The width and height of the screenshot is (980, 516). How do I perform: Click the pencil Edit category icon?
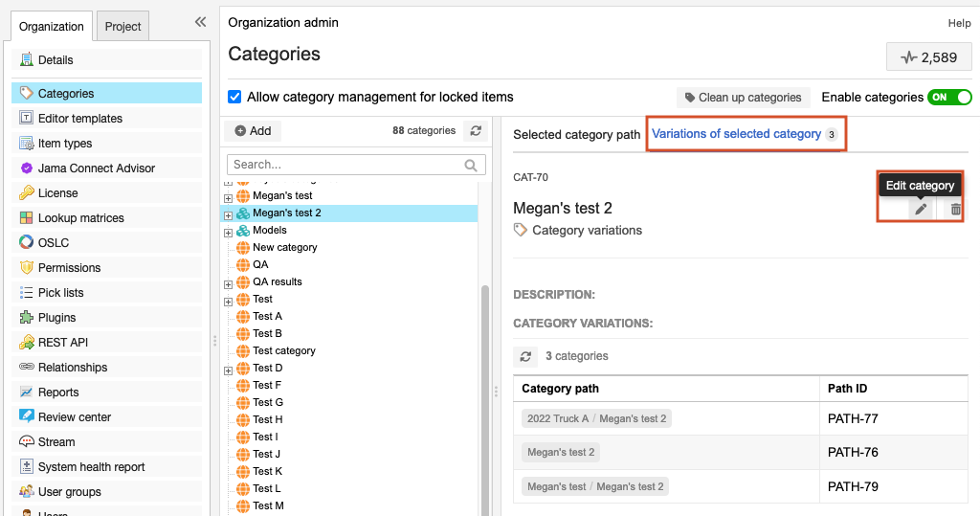coord(920,209)
